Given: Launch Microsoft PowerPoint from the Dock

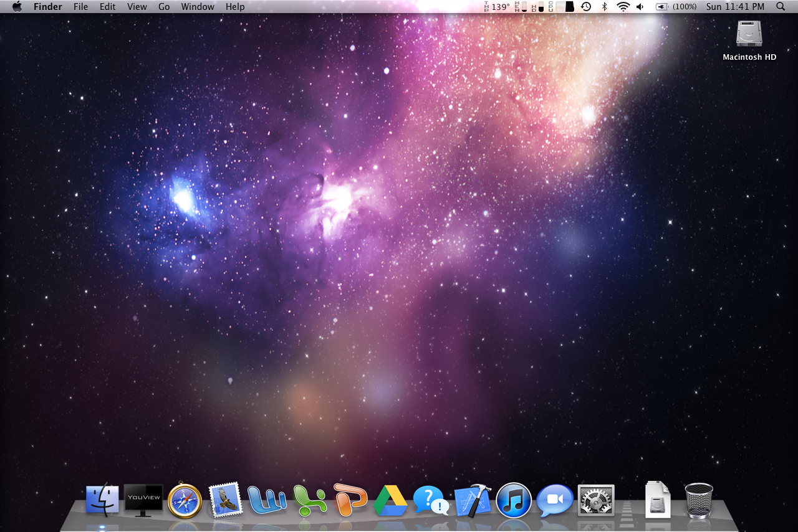Looking at the screenshot, I should tap(350, 500).
